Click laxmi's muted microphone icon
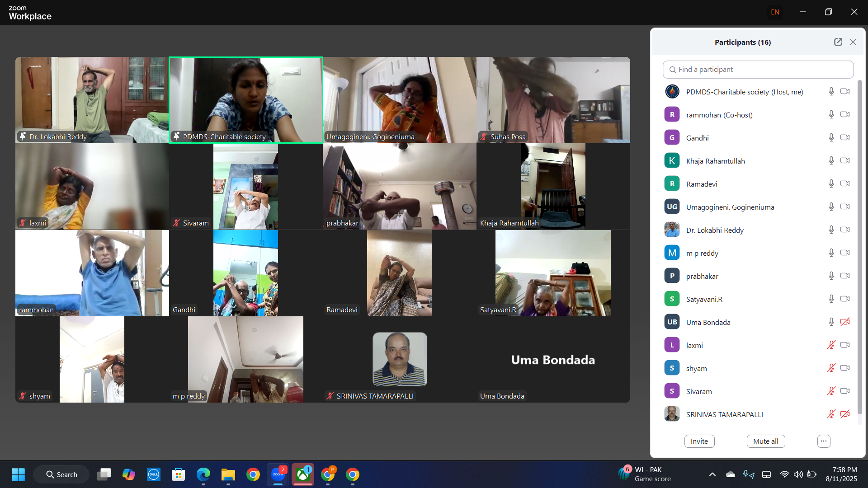The width and height of the screenshot is (868, 488). (831, 345)
